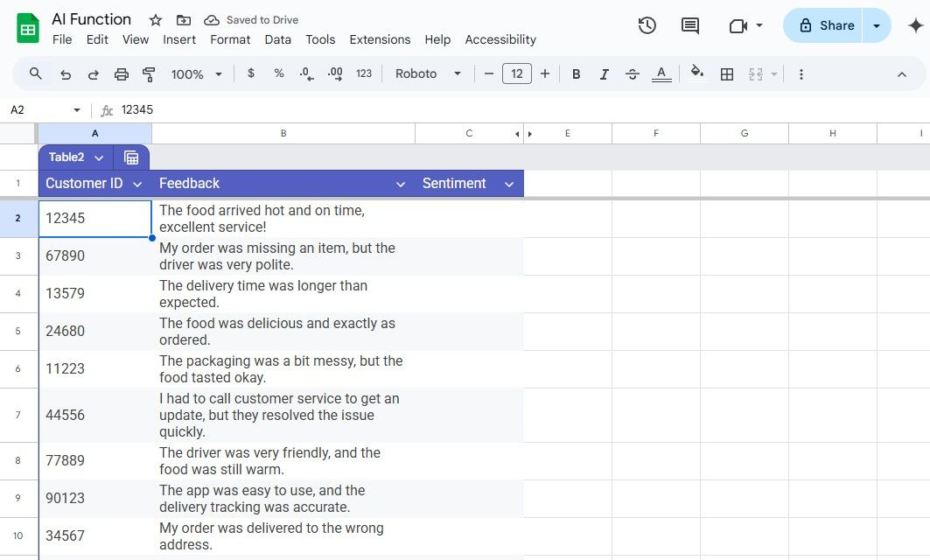This screenshot has width=930, height=560.
Task: Open the font family dropdown
Action: [428, 73]
